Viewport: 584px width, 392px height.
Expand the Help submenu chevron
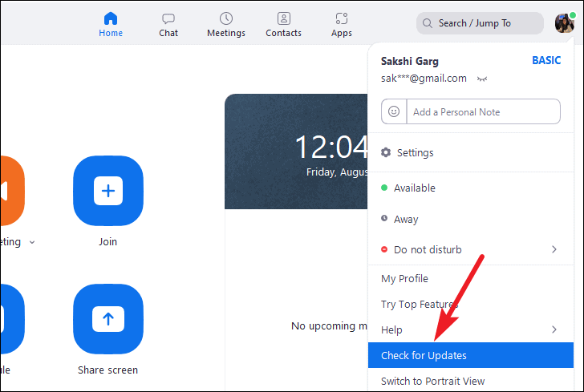tap(554, 329)
